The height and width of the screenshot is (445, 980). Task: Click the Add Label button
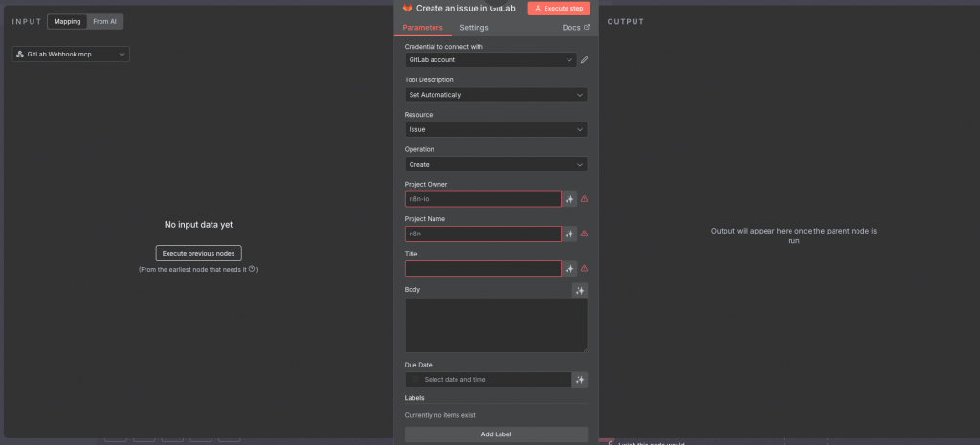pos(497,434)
